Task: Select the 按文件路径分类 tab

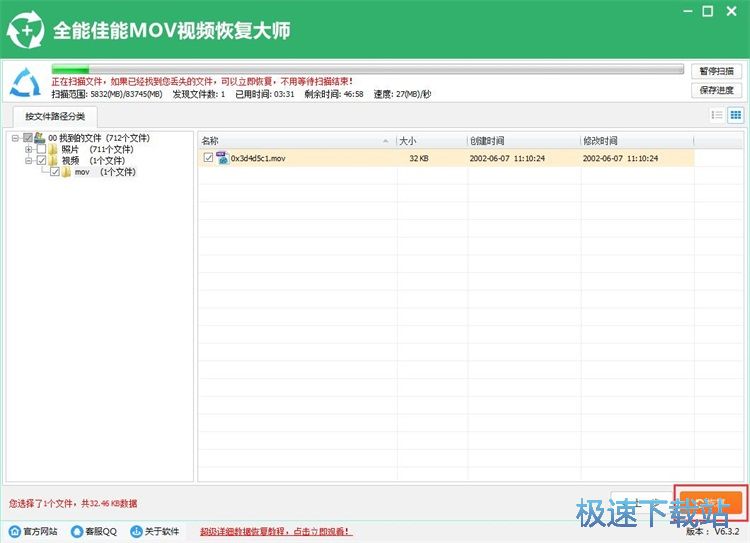Action: [55, 116]
